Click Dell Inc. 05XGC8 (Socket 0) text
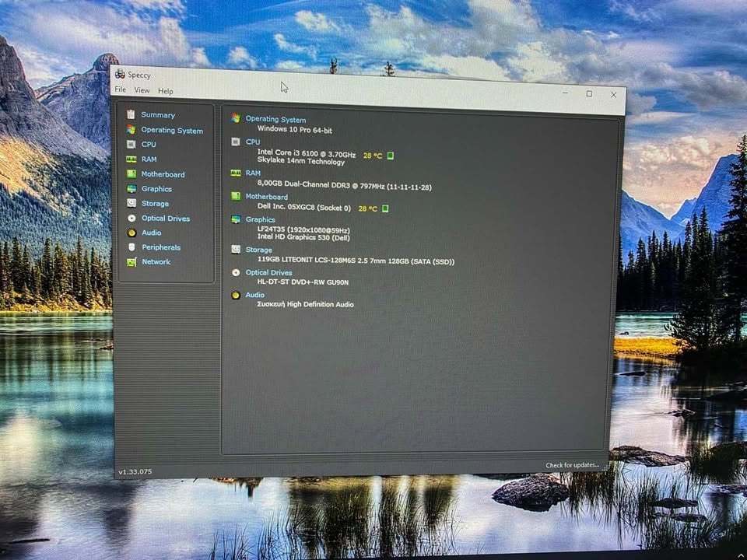This screenshot has width=747, height=560. (304, 208)
